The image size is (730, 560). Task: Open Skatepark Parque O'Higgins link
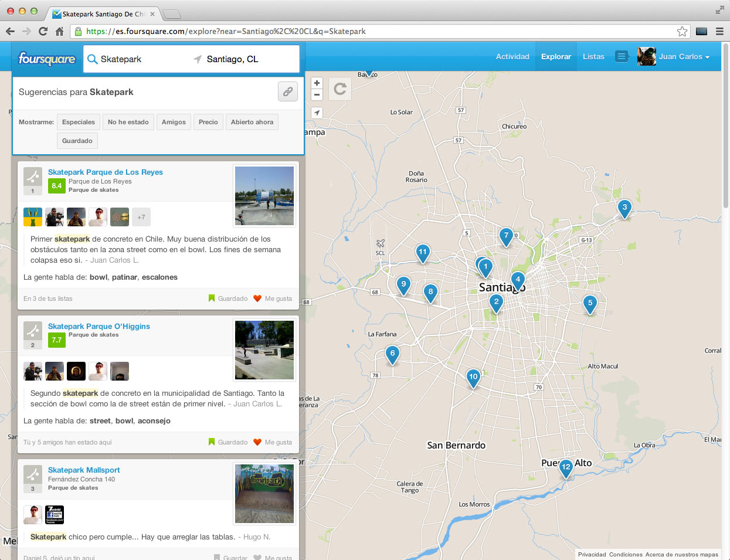pos(99,326)
